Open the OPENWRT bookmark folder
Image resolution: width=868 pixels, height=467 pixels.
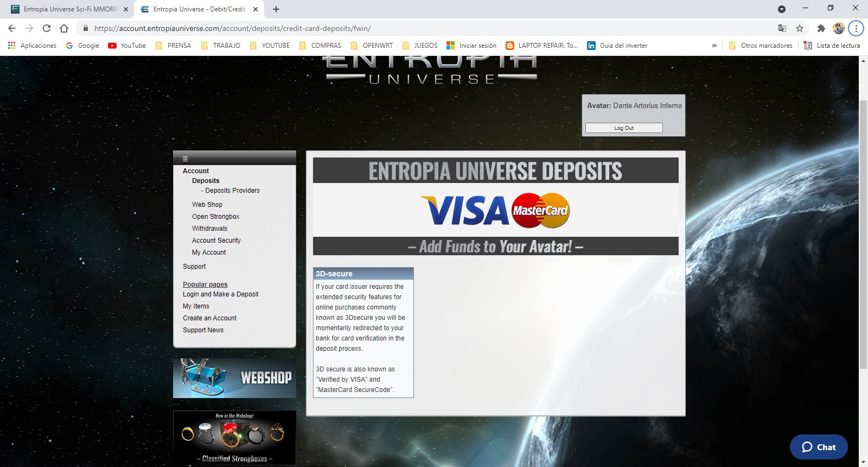click(372, 46)
